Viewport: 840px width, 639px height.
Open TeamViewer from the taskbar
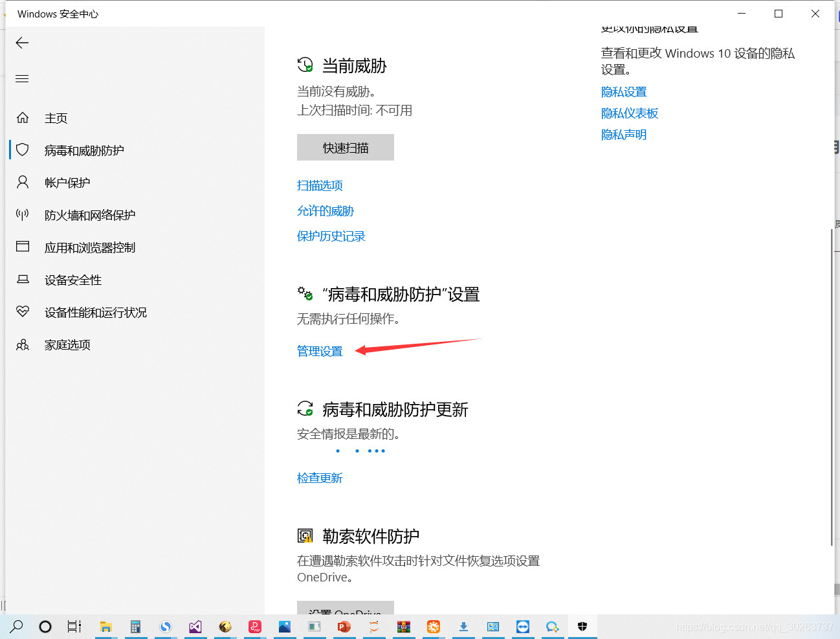pyautogui.click(x=523, y=627)
